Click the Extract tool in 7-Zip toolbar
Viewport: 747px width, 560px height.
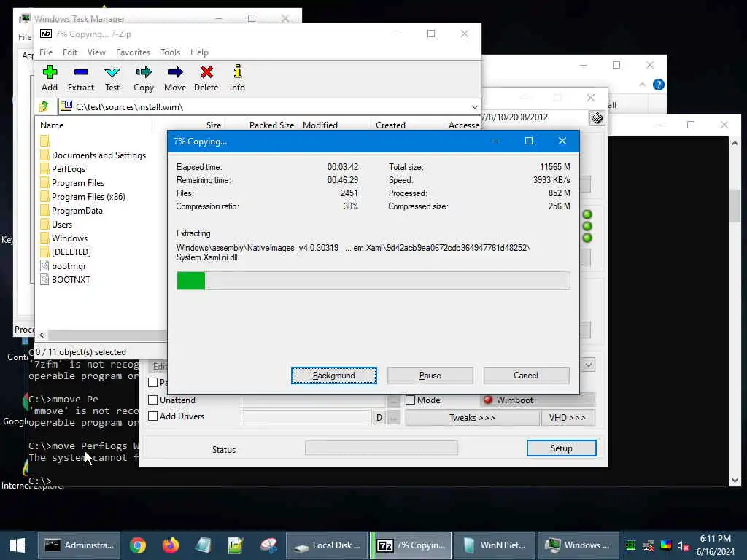(x=81, y=79)
